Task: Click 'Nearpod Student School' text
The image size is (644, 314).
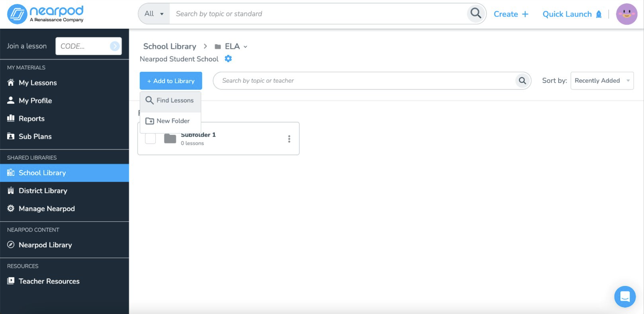Action: point(179,59)
